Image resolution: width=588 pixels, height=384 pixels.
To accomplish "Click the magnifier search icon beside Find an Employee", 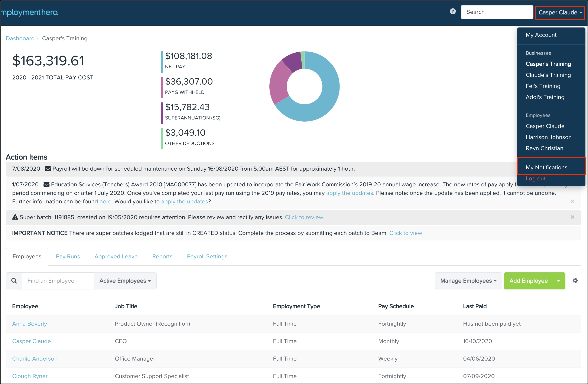I will pyautogui.click(x=14, y=280).
